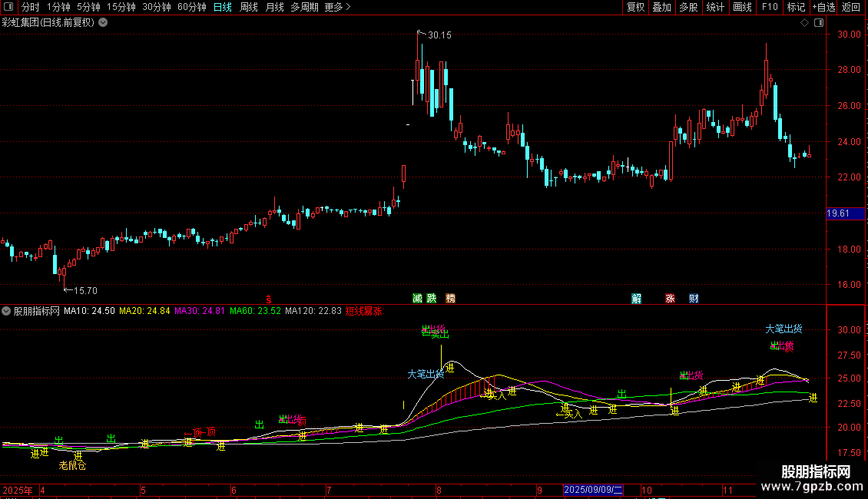Add stock with +自选 button

tap(823, 7)
